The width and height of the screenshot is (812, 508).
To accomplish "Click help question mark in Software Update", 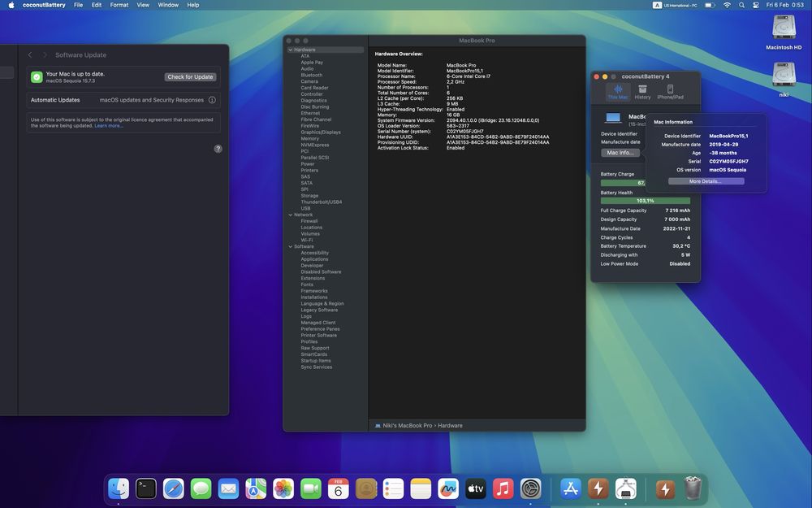I will (218, 149).
